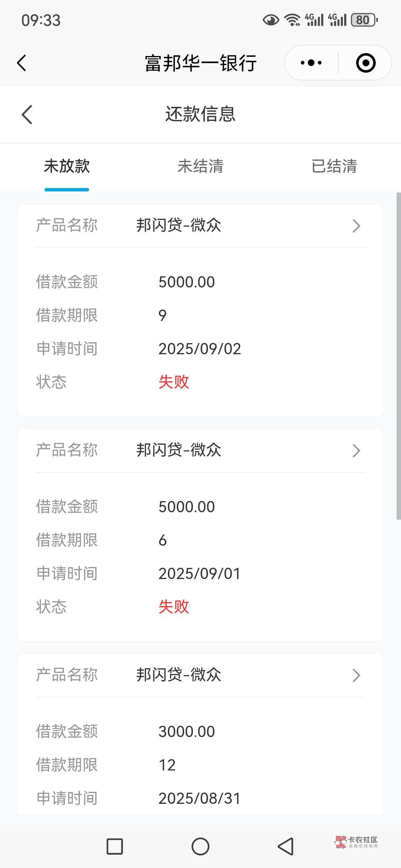Expand the first 邦闪贷-微众 loan chevron
Image resolution: width=401 pixels, height=868 pixels.
coord(356,226)
